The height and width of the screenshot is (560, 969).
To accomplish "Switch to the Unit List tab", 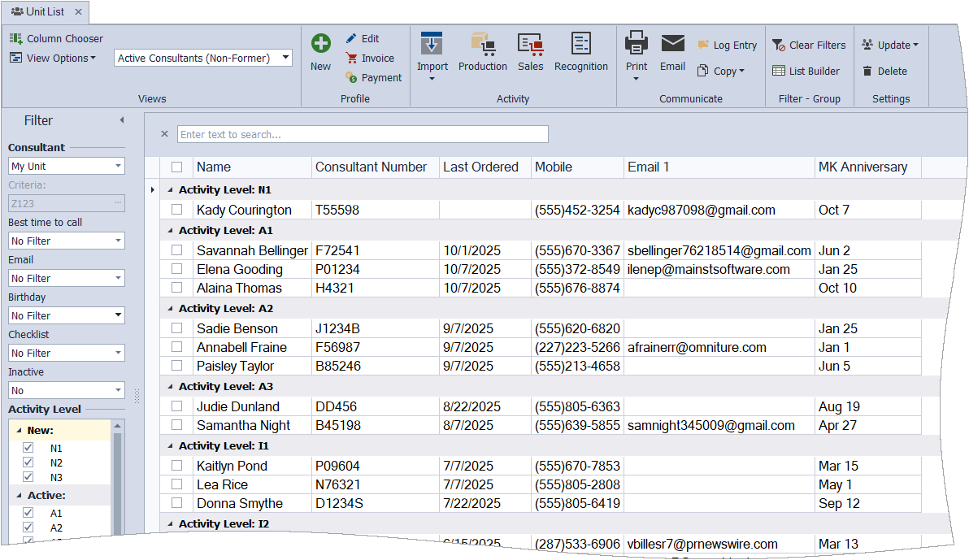I will click(44, 11).
